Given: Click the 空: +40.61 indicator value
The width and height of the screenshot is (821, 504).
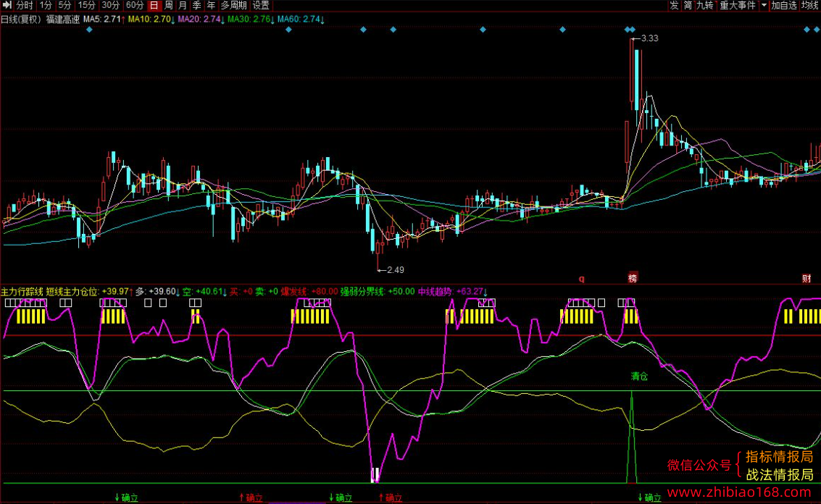Looking at the screenshot, I should tap(205, 292).
